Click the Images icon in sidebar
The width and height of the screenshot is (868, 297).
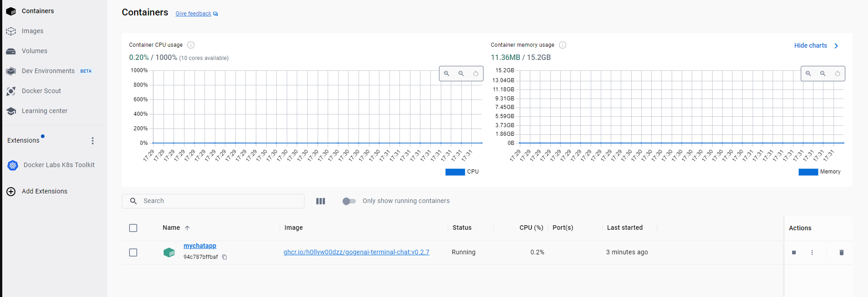pos(11,31)
